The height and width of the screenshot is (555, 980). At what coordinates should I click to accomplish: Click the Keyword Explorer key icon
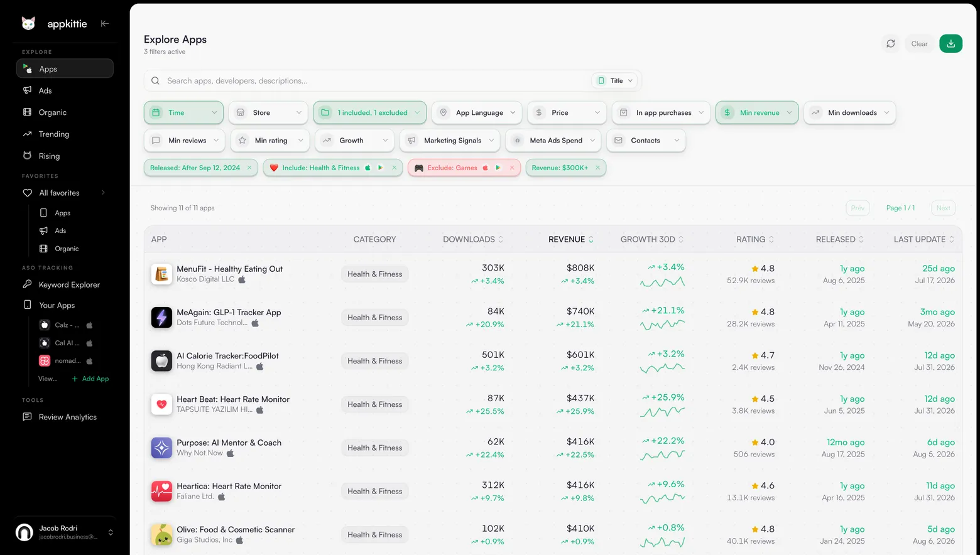[x=27, y=284]
